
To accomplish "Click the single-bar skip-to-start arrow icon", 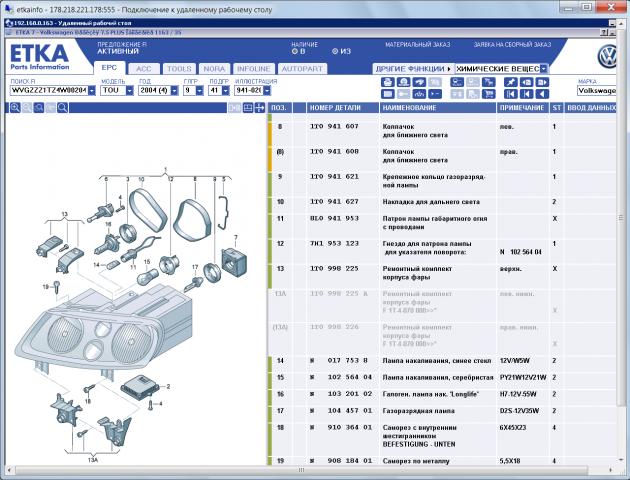I will [x=526, y=94].
